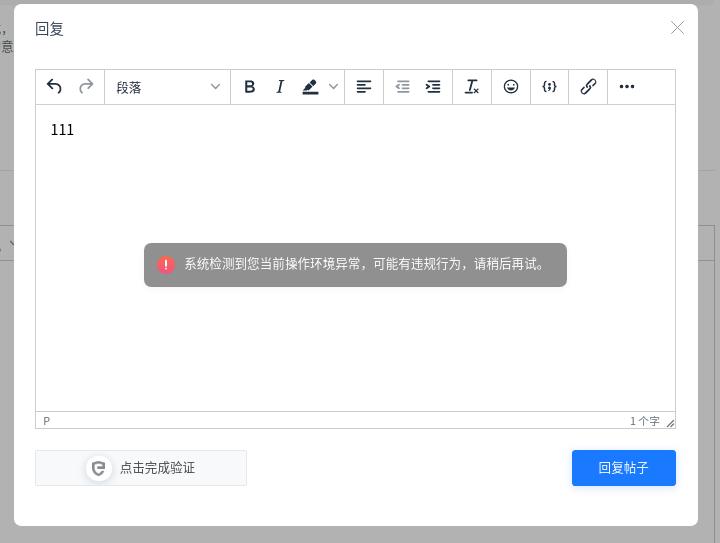This screenshot has height=543, width=720.
Task: Click 点击完成验证 verification button
Action: [x=141, y=468]
